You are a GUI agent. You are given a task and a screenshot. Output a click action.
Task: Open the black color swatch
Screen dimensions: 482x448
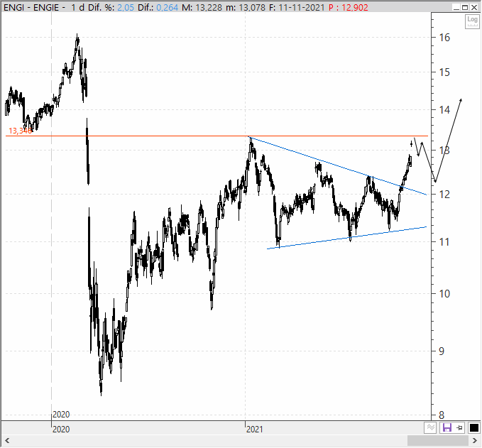(x=474, y=427)
